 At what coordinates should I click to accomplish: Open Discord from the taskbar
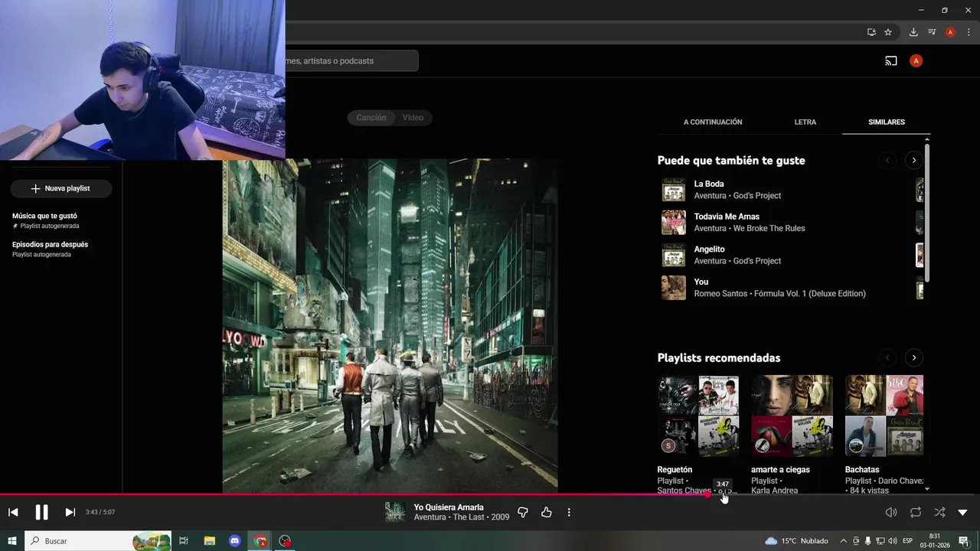coord(235,541)
